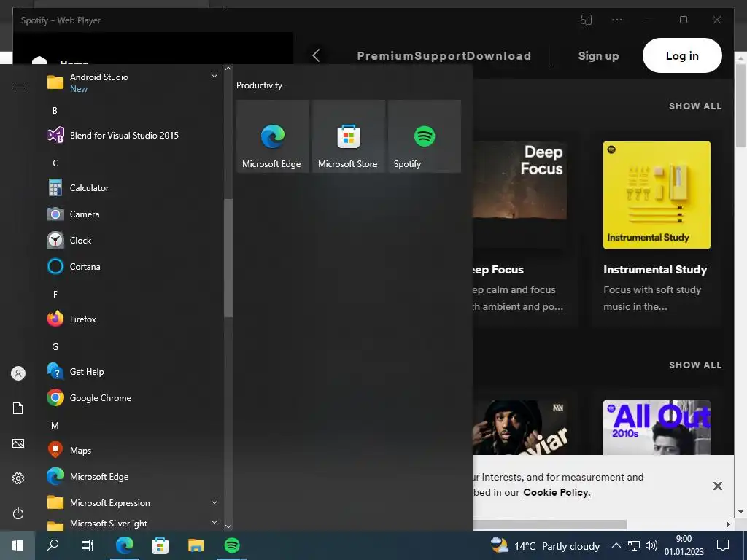Click the Power icon in Start sidebar
The width and height of the screenshot is (747, 560).
pos(18,513)
